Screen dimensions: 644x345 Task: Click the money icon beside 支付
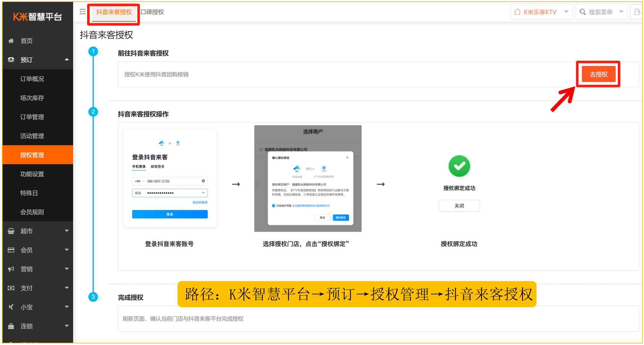click(x=11, y=288)
